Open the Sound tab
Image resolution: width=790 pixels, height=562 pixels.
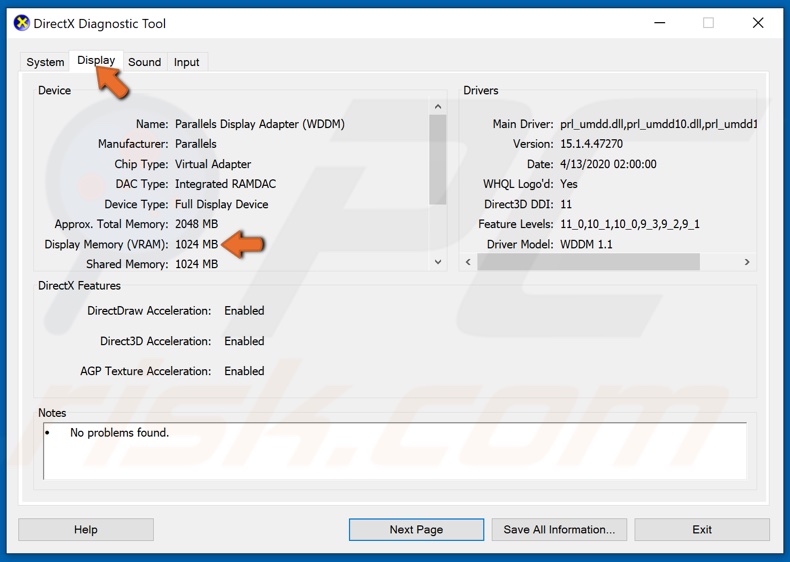pos(145,62)
